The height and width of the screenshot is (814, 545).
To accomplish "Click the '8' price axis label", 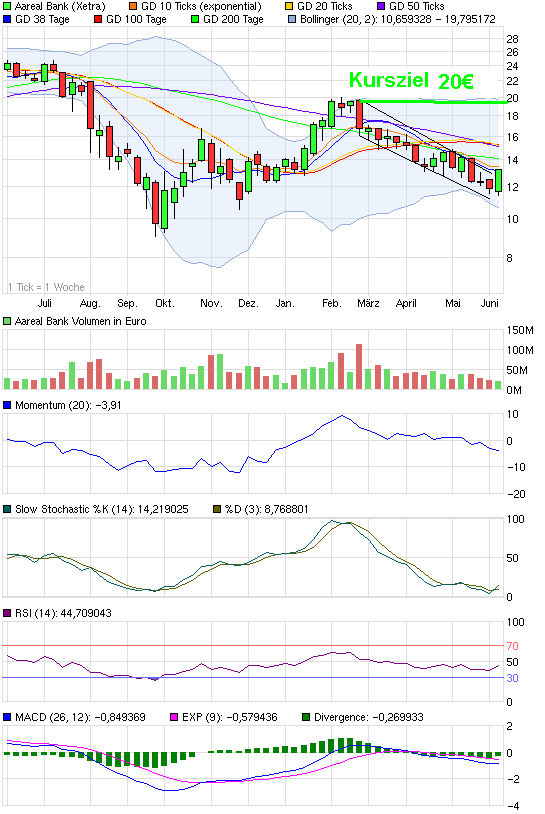I will pos(509,258).
